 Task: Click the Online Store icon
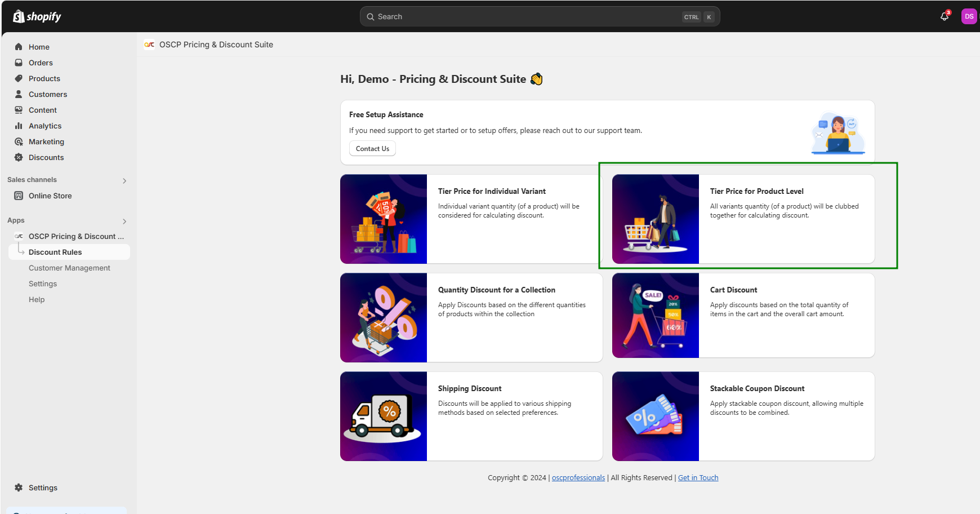[19, 196]
